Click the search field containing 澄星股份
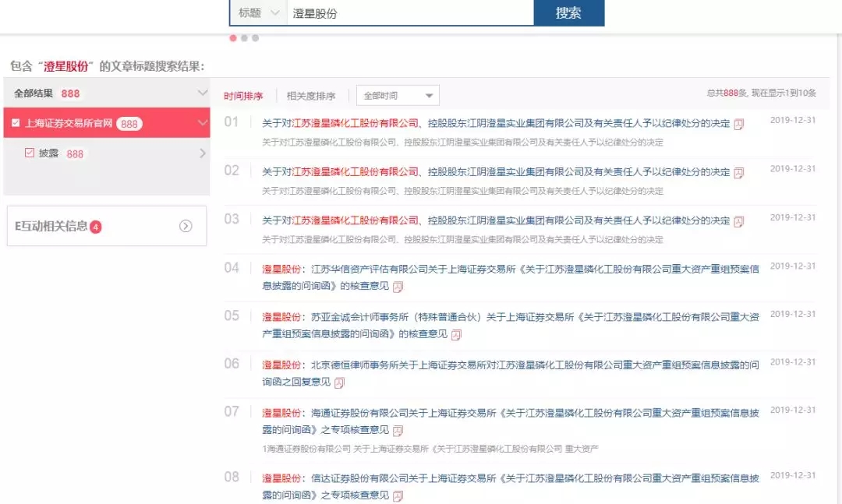Viewport: 842px width, 504px height. click(x=410, y=13)
